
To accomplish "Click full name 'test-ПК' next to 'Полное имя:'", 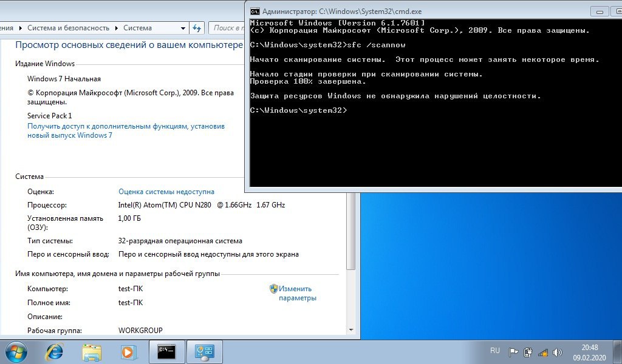I will [x=131, y=303].
